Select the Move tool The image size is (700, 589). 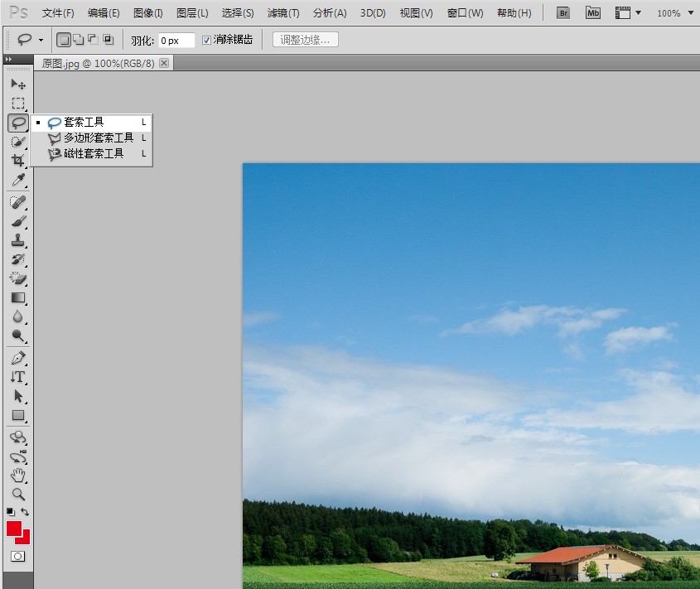pos(18,84)
